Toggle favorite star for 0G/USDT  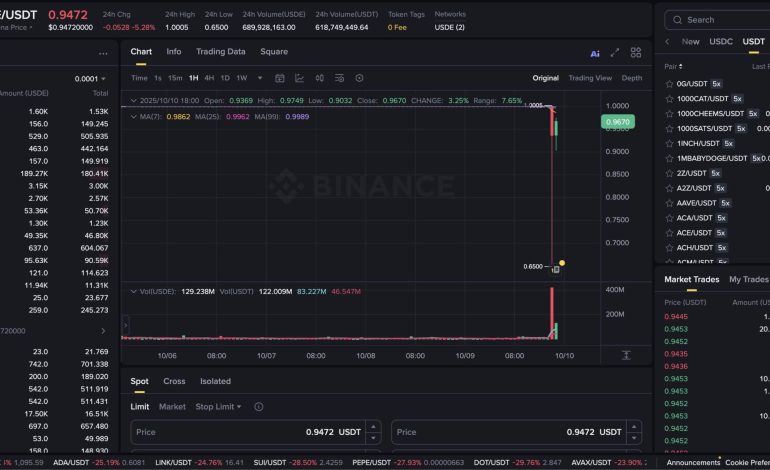point(668,84)
